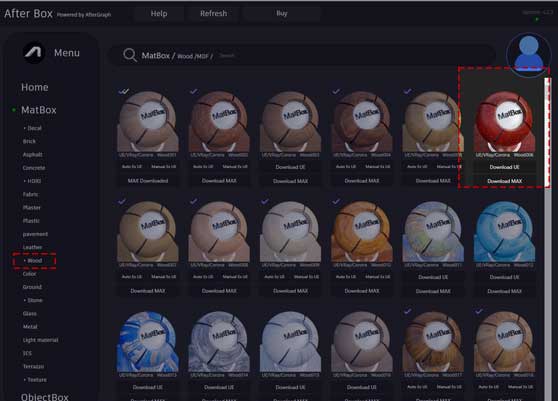Viewport: 558px width, 401px height.
Task: Click MatBox in the breadcrumb path
Action: tap(156, 56)
